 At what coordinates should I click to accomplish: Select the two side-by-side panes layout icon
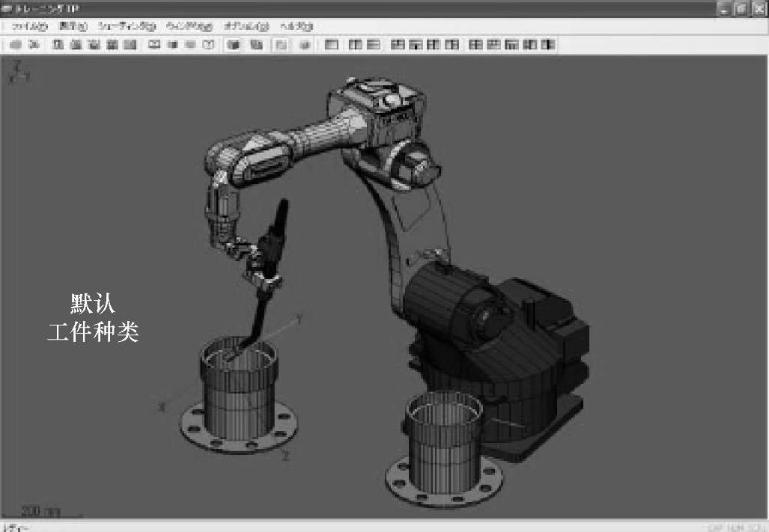[x=356, y=45]
